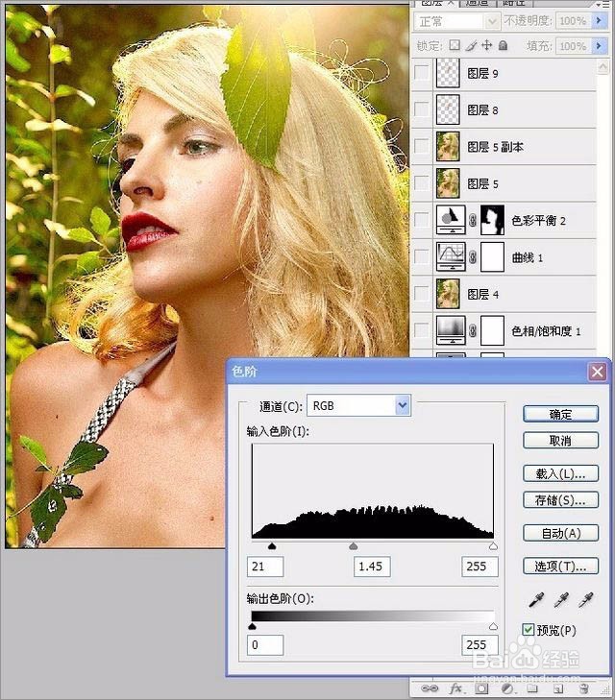Viewport: 615px width, 700px height.
Task: Switch to the 通道 Channels tab
Action: click(x=478, y=3)
